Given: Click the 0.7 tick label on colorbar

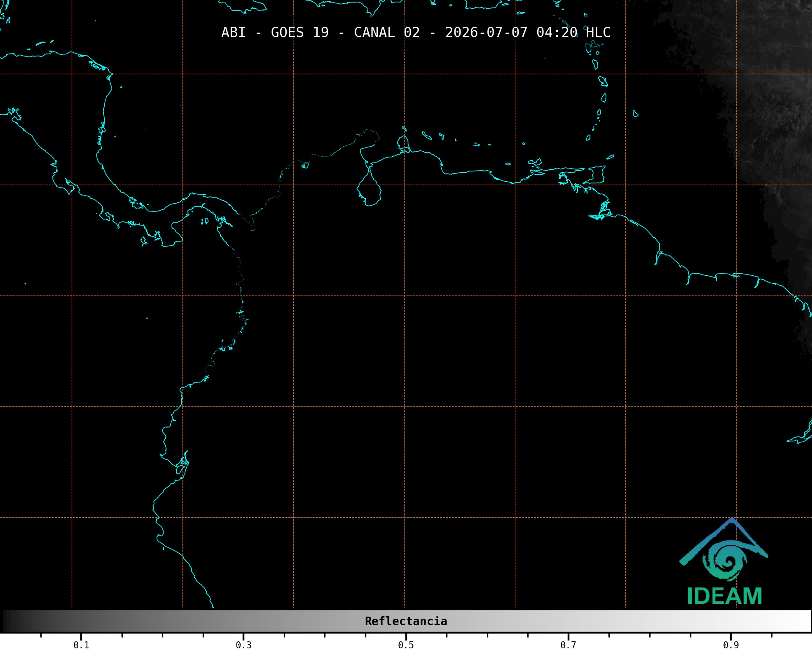Looking at the screenshot, I should pos(568,645).
